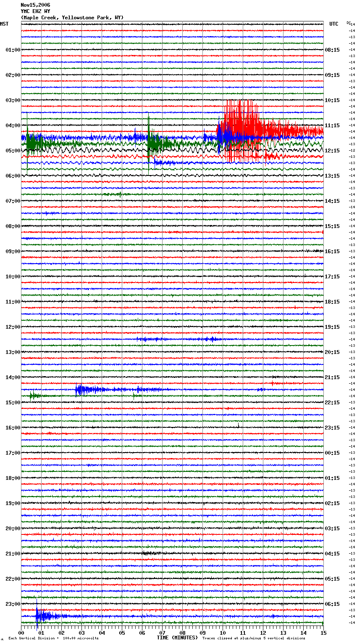Screen dimensions: 357x644
Task: Select the 19:00 MST time label
Action: click(13, 503)
